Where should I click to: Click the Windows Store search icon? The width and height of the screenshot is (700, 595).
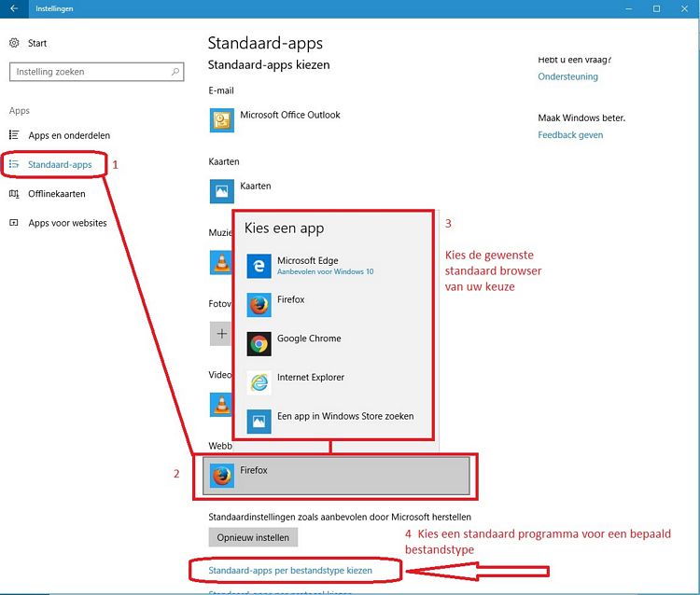pos(259,421)
